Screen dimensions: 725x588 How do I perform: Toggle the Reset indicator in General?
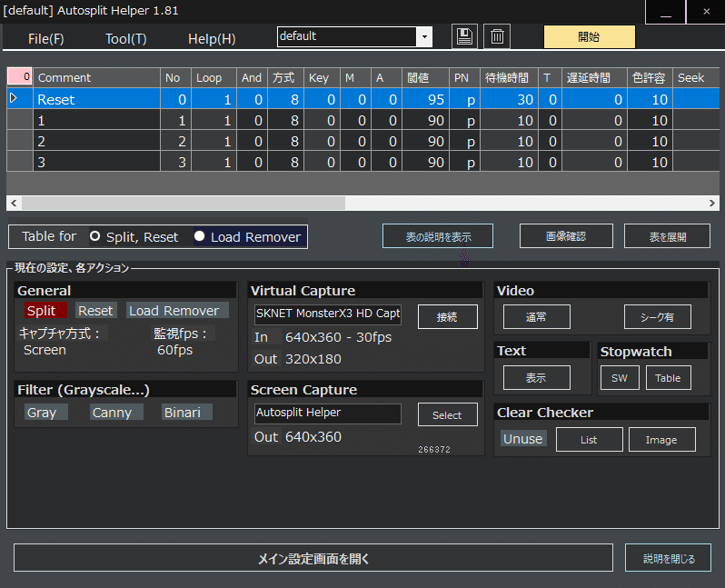pos(95,311)
